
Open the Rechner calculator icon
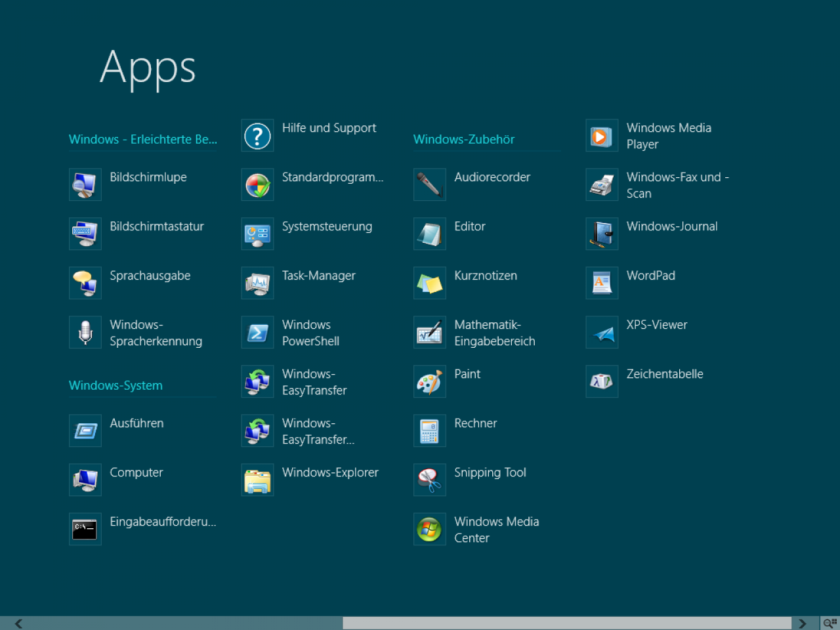(430, 430)
